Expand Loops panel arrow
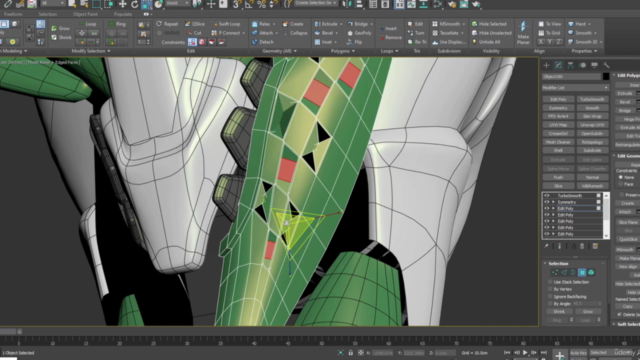This screenshot has height=360, width=640. (397, 51)
